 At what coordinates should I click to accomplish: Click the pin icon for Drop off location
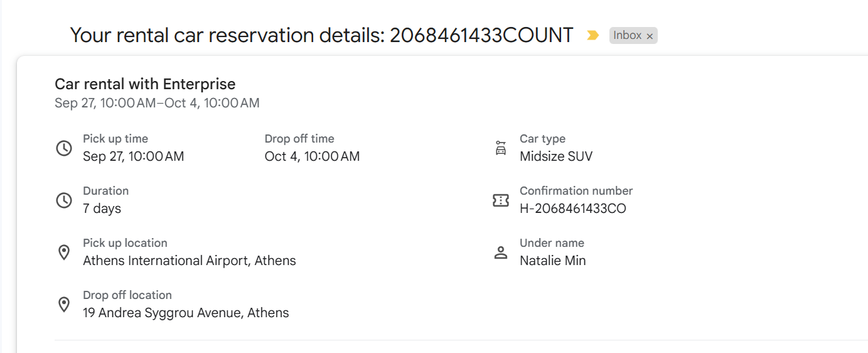click(64, 305)
